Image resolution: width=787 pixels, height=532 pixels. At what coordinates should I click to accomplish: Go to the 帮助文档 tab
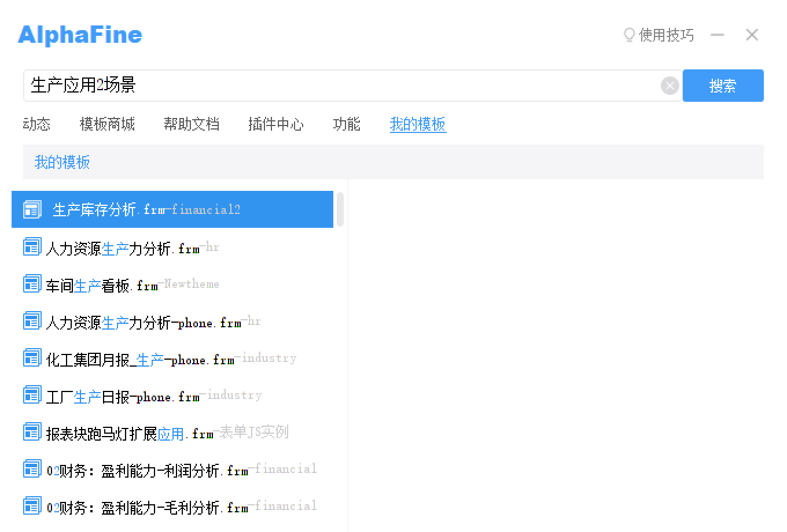coord(192,124)
